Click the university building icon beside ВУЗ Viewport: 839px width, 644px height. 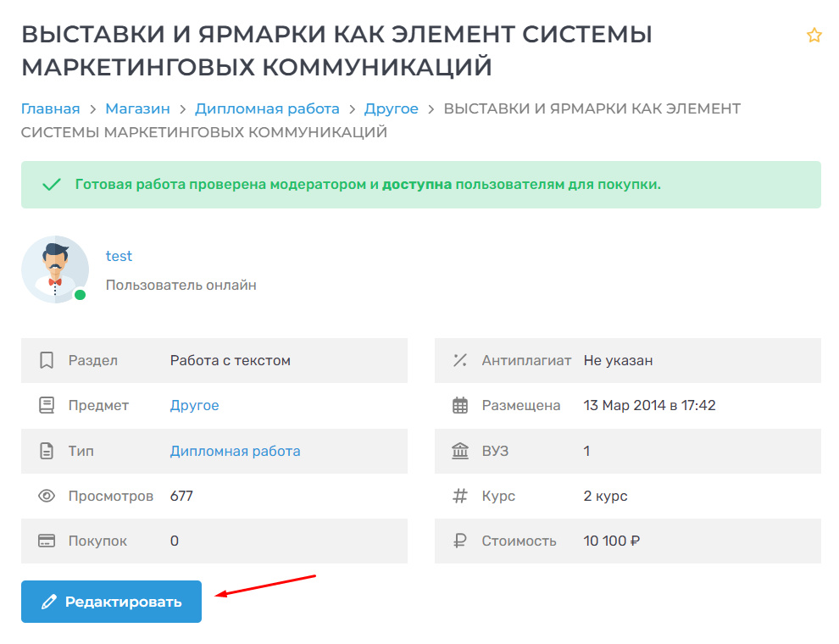coord(460,451)
